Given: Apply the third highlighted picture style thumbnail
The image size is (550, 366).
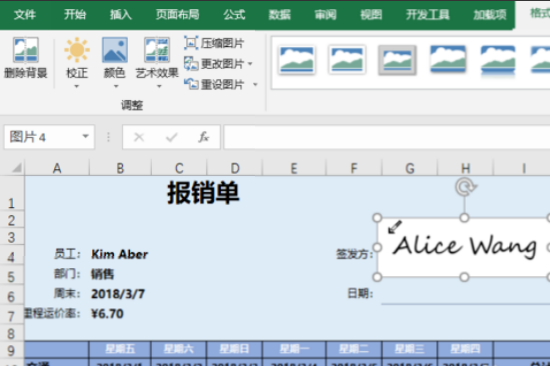Looking at the screenshot, I should (397, 60).
